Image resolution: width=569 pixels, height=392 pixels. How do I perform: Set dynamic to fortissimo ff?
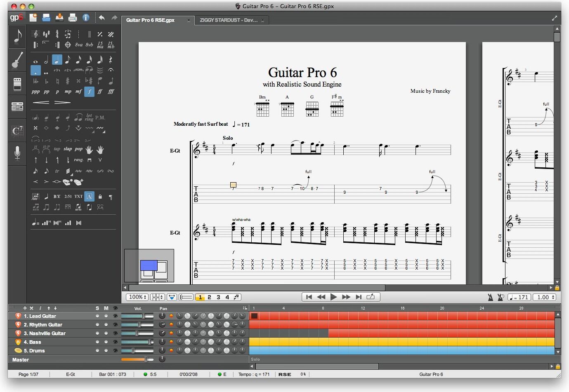click(x=100, y=92)
